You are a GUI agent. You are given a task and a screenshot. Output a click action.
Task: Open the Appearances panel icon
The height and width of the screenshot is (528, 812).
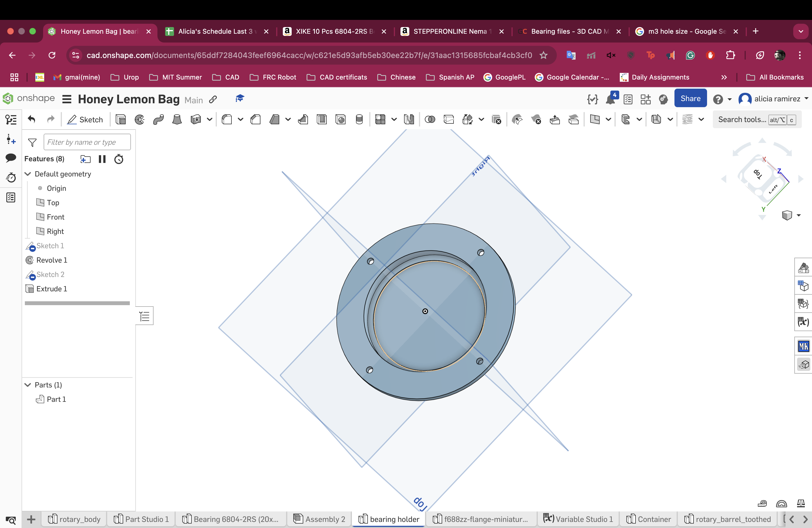pyautogui.click(x=803, y=268)
